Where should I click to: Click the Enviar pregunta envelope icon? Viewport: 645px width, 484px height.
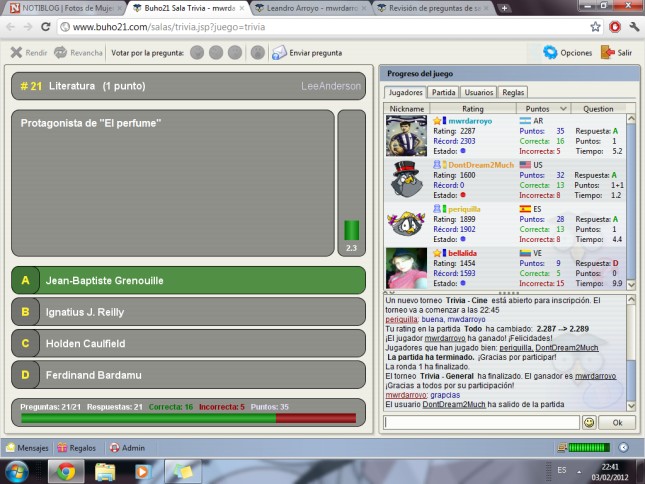(x=279, y=52)
